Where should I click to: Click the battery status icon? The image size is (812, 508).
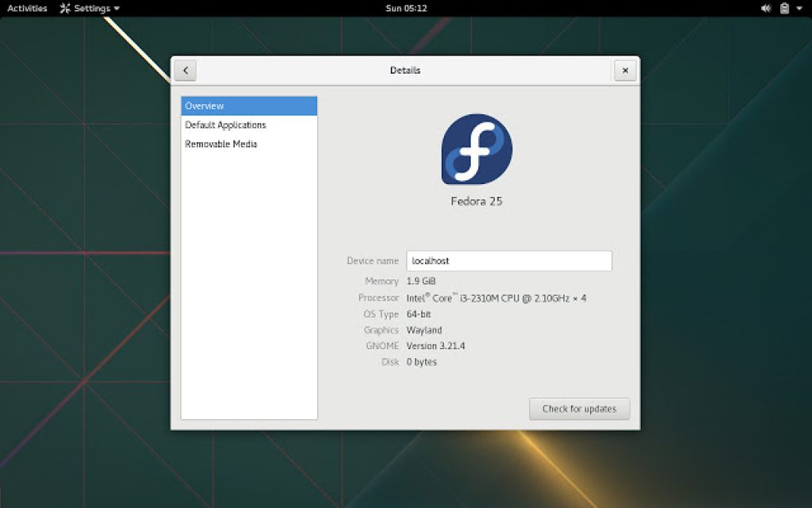pos(784,8)
